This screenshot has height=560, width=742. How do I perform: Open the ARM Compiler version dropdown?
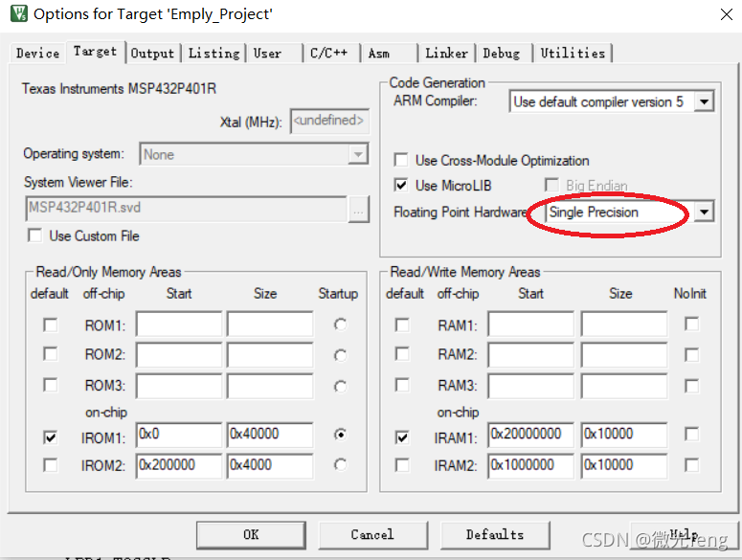[704, 101]
